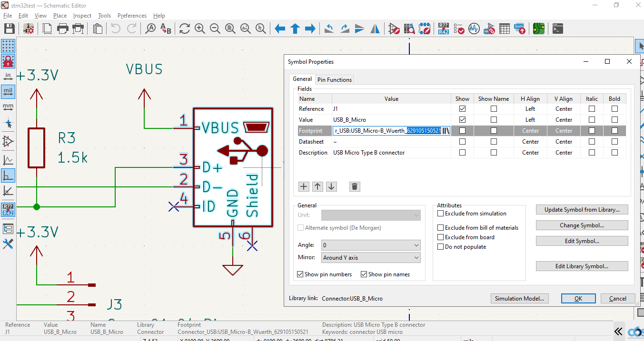Click the Mirror vertically icon
This screenshot has width=644, height=341.
(360, 29)
